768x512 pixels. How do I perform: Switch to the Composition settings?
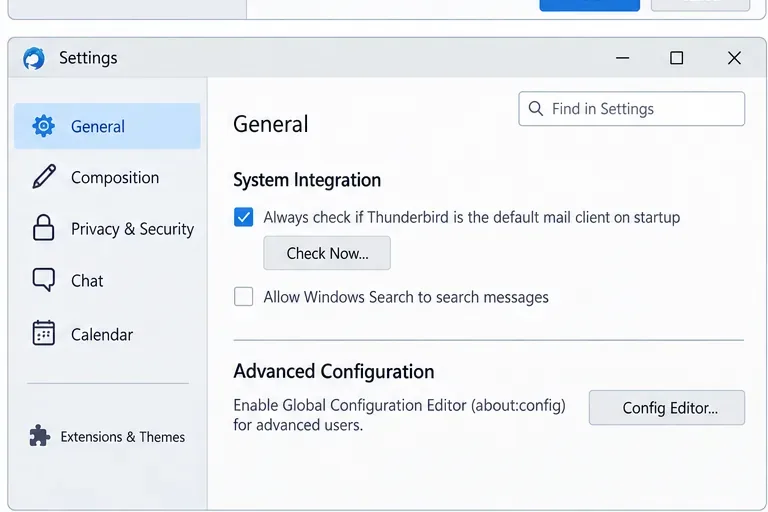pyautogui.click(x=107, y=177)
